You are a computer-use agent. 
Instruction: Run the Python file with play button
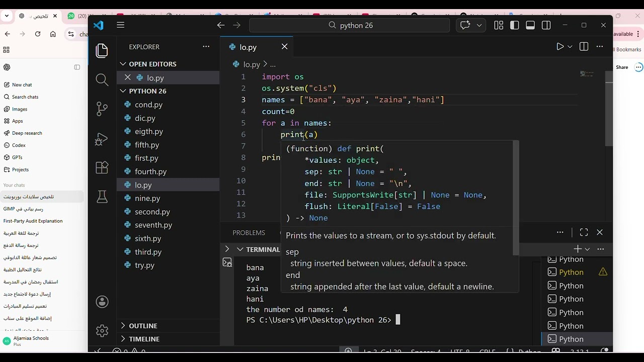click(560, 46)
